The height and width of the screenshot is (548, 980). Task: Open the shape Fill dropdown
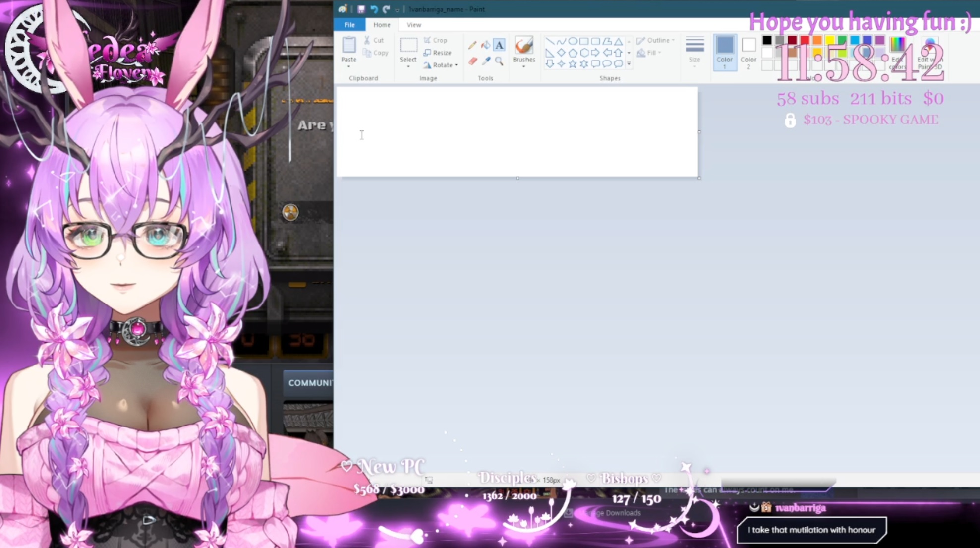(x=649, y=53)
